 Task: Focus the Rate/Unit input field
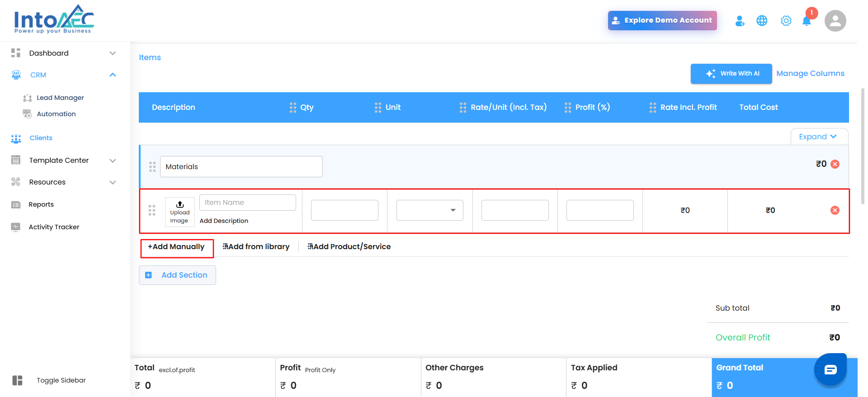pos(515,210)
